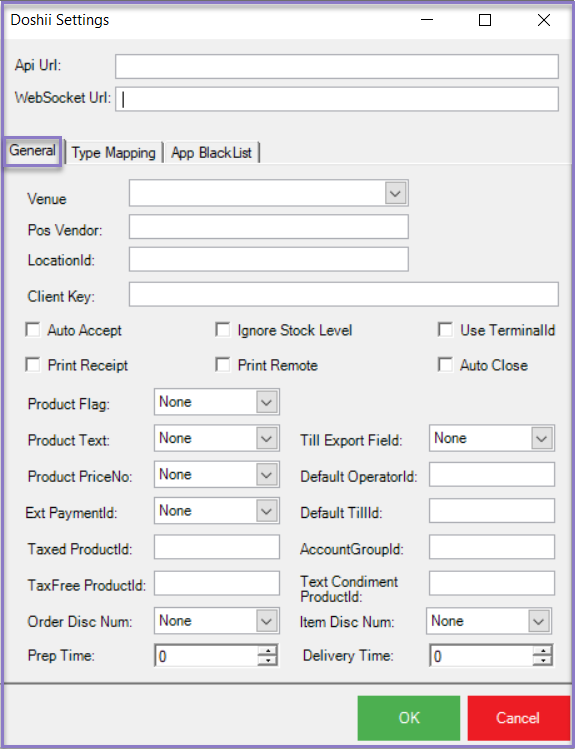Expand the Product Flag dropdown

[x=217, y=402]
